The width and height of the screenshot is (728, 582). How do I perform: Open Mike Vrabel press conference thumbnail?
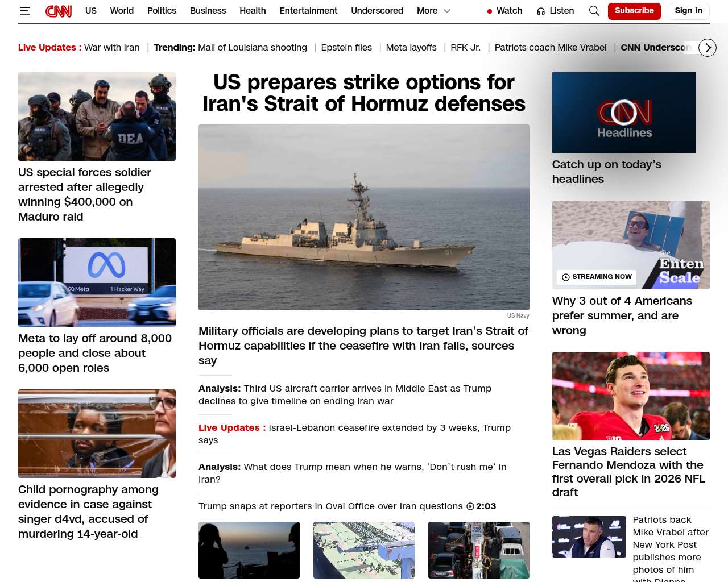[x=589, y=537]
